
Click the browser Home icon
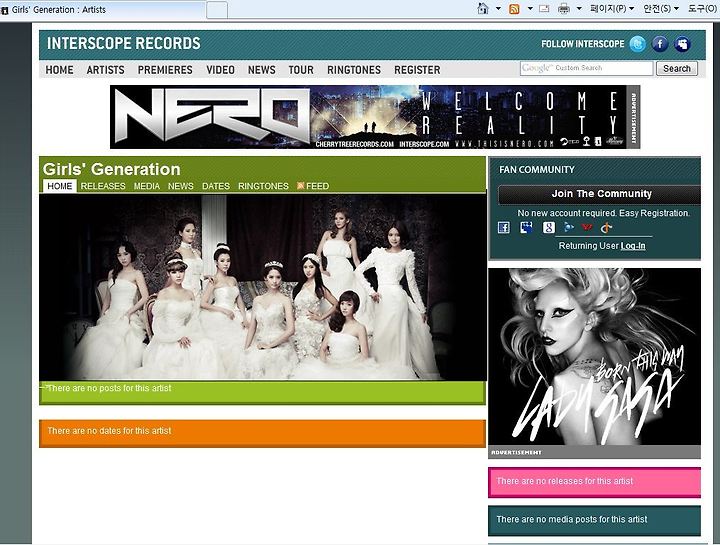pyautogui.click(x=483, y=9)
